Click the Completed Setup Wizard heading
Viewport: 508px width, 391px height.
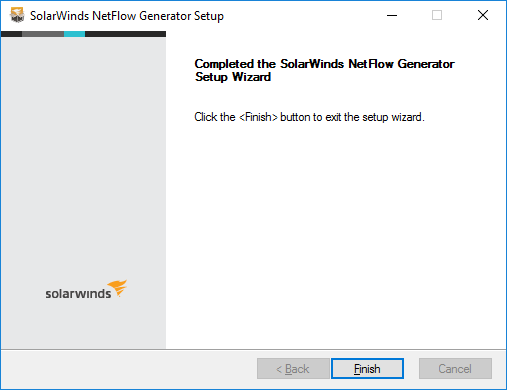[x=324, y=70]
